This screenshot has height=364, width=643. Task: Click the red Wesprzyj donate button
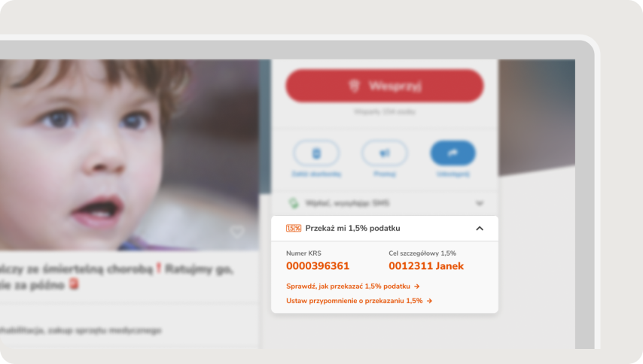(385, 86)
